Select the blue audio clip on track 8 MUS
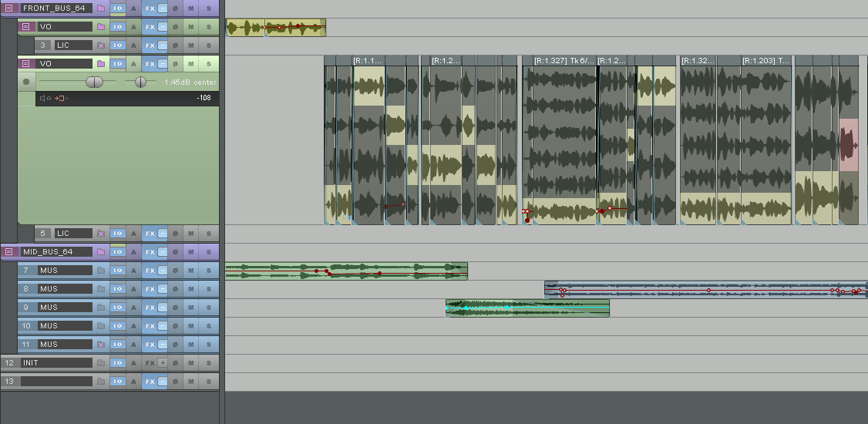Viewport: 868px width, 424px height. 706,290
